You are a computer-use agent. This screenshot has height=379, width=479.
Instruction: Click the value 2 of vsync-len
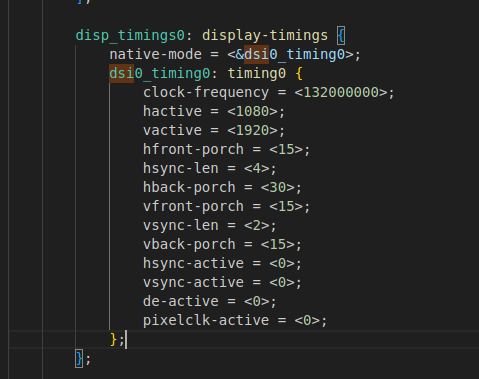point(257,225)
